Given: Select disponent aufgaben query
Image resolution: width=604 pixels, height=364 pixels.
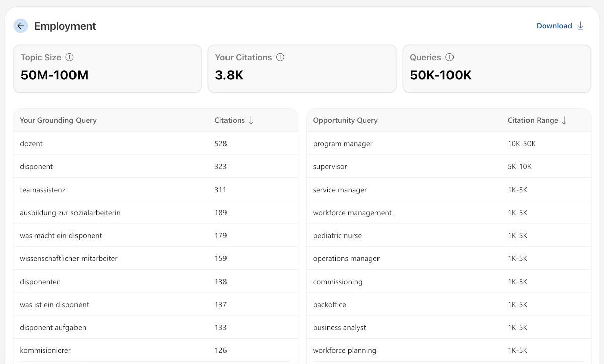Looking at the screenshot, I should (x=156, y=327).
